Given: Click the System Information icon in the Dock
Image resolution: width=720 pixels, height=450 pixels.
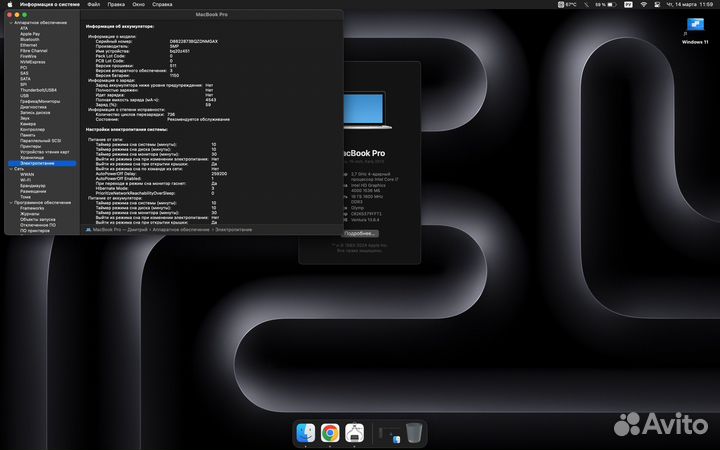Looking at the screenshot, I should pyautogui.click(x=354, y=433).
